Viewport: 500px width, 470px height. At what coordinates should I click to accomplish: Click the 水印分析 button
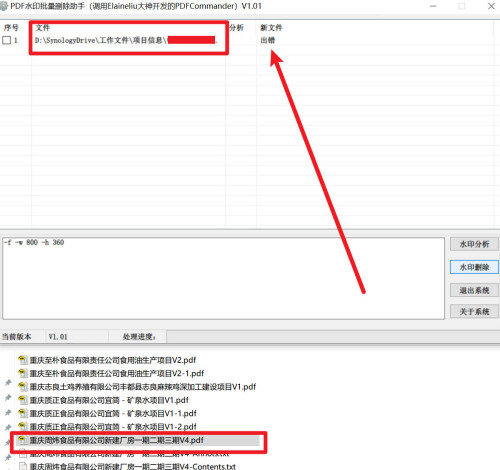474,244
